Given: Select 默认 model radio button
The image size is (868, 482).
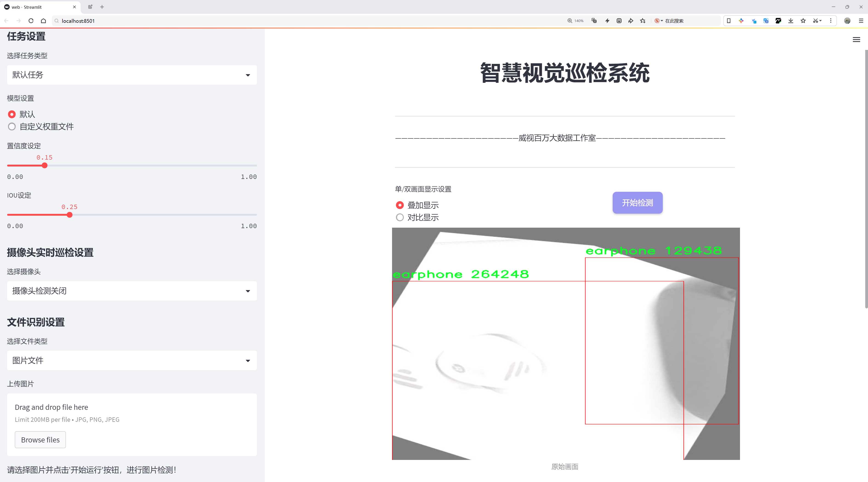Looking at the screenshot, I should (x=12, y=114).
